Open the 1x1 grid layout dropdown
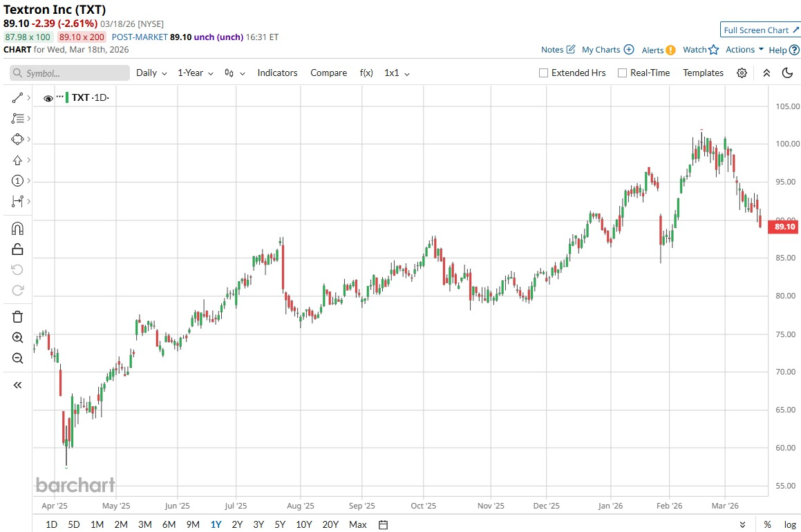The image size is (801, 532). 397,73
